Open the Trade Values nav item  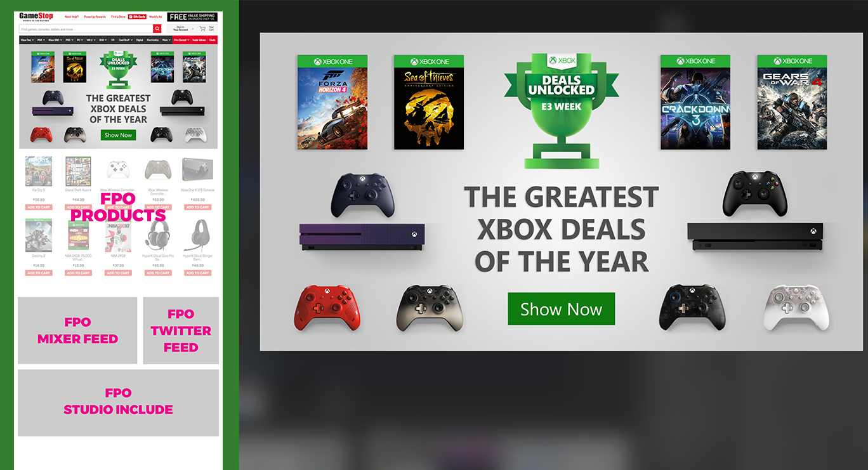tap(199, 40)
